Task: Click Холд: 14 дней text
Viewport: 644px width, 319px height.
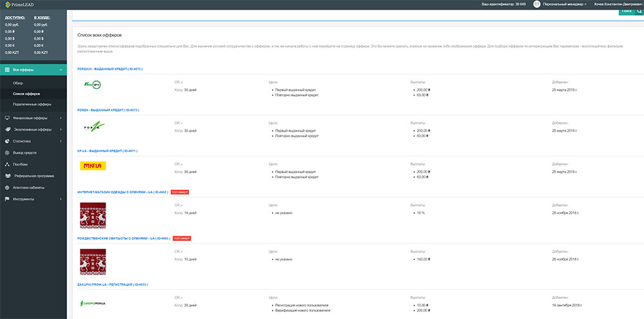Action: click(x=185, y=213)
